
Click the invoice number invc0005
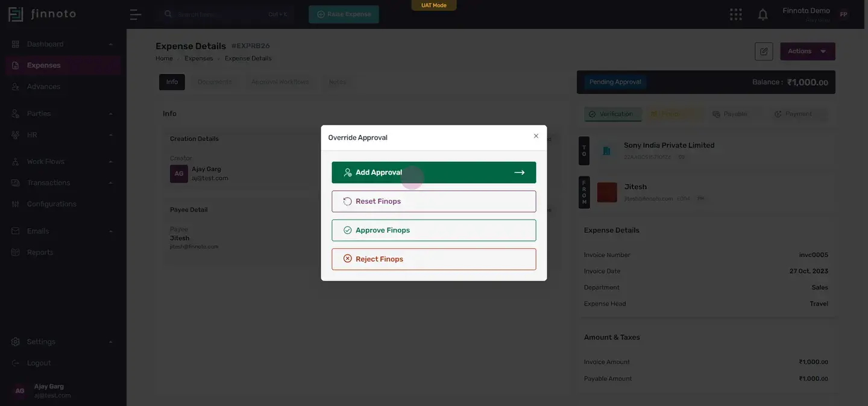(x=814, y=255)
